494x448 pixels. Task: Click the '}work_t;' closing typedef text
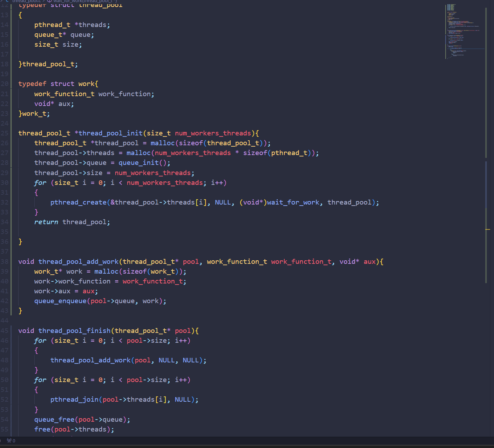click(x=34, y=114)
